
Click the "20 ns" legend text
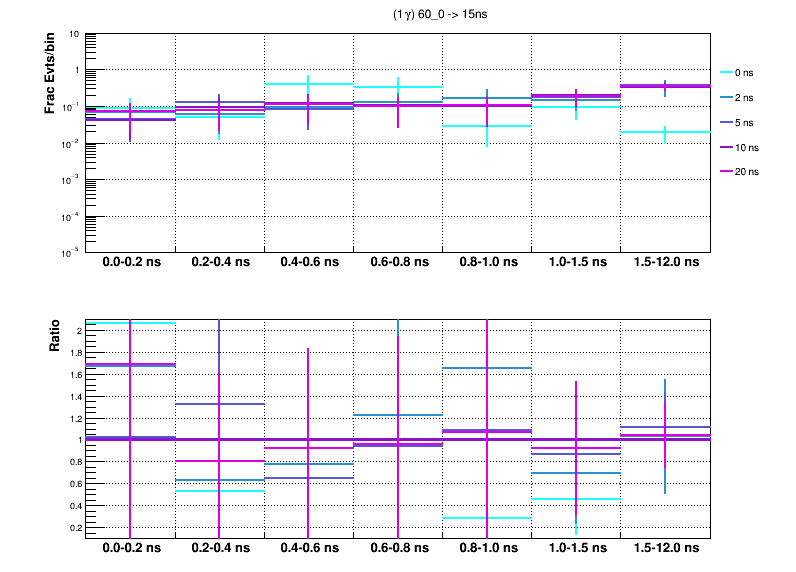747,171
